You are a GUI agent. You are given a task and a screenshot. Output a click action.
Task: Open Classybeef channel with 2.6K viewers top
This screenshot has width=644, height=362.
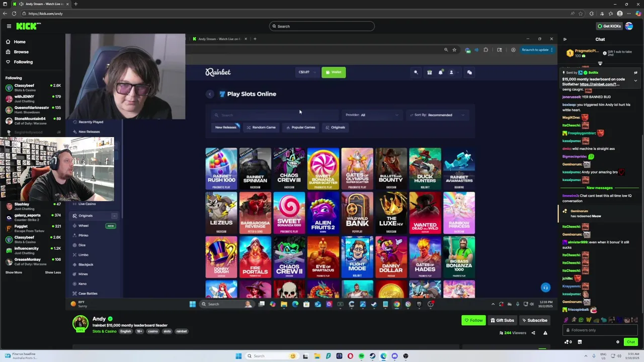pos(33,87)
